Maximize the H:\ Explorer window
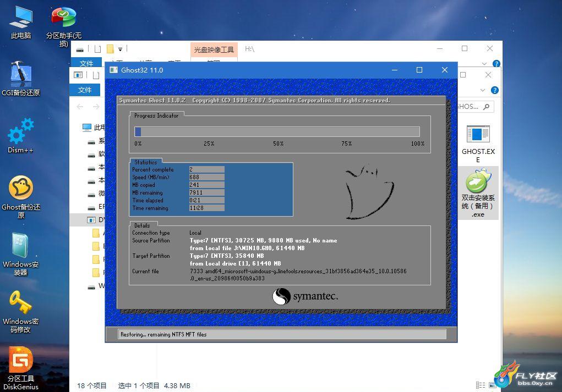This screenshot has width=562, height=392. (465, 49)
